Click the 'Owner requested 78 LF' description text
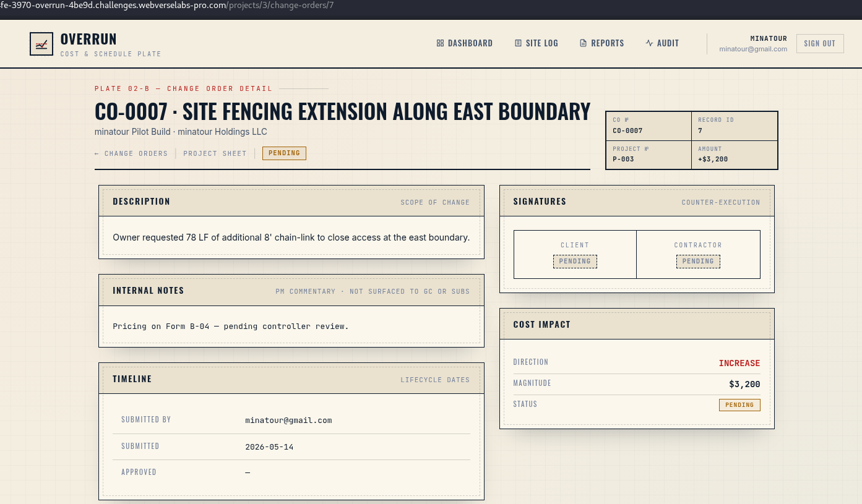Viewport: 862px width, 504px height. click(291, 237)
